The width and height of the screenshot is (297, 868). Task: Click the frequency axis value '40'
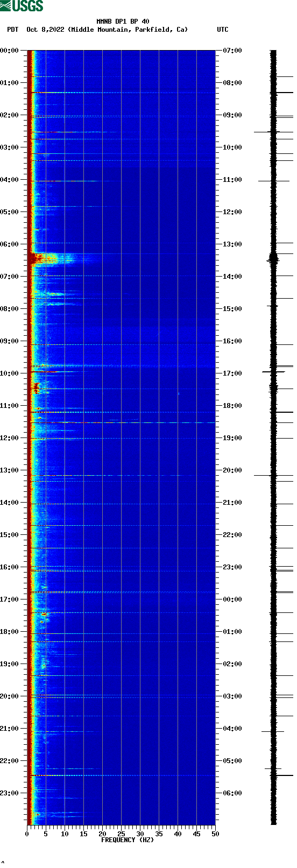tap(178, 834)
